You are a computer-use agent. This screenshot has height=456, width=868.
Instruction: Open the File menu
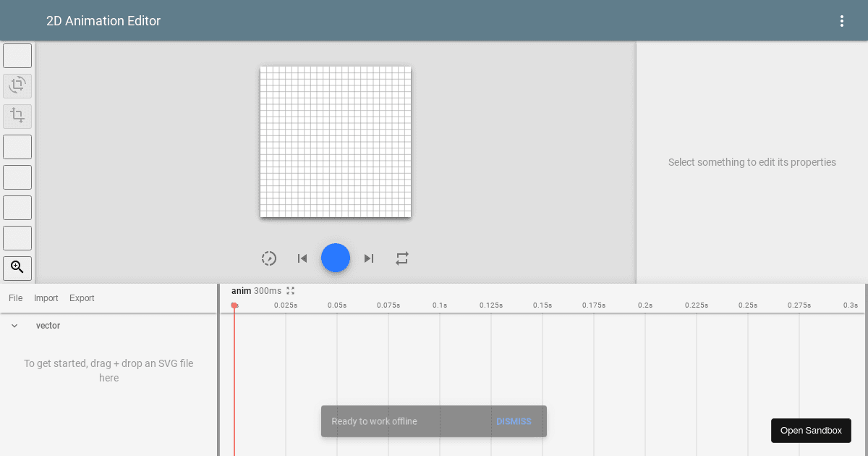[16, 298]
